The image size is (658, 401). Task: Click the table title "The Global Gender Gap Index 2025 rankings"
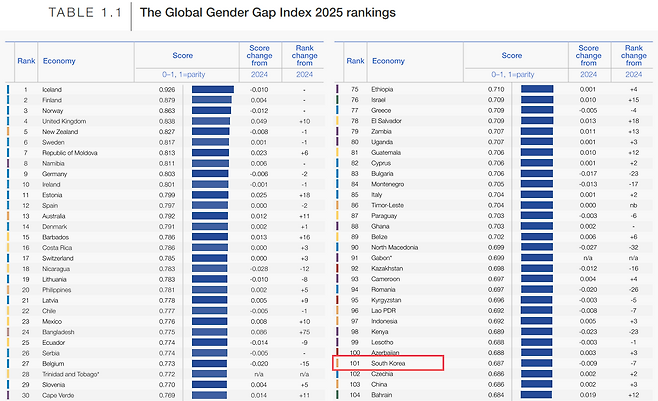(x=268, y=13)
